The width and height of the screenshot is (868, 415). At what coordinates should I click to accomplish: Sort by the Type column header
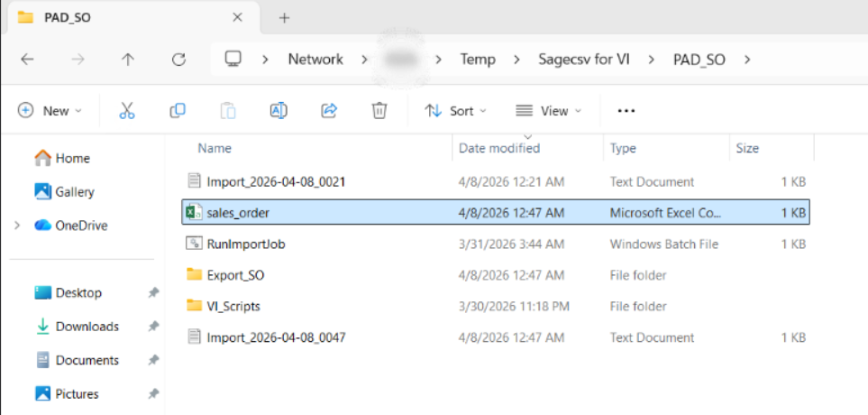623,149
